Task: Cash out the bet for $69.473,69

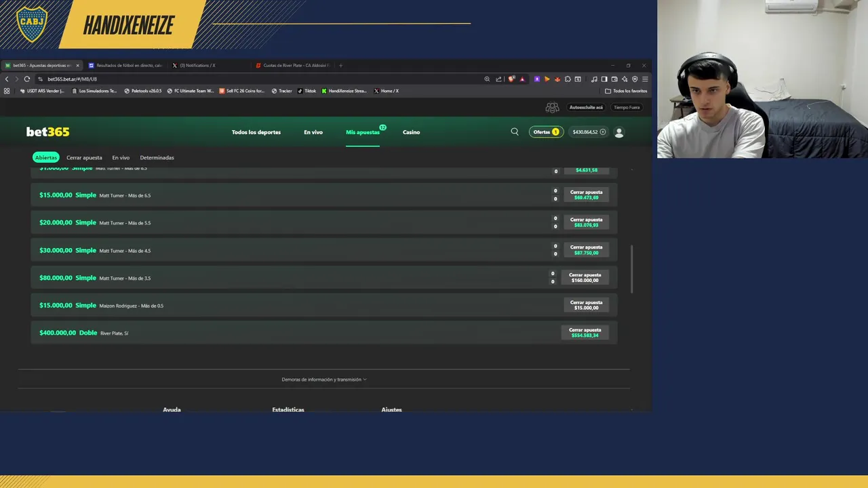Action: coord(586,195)
